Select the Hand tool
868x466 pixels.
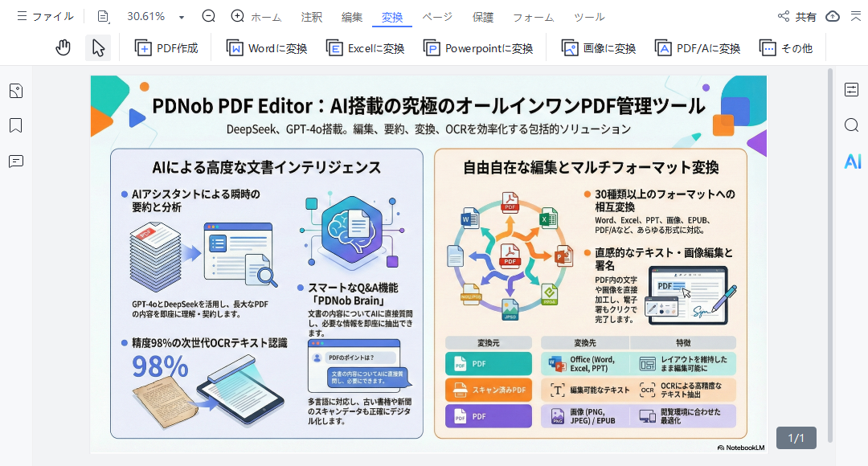[63, 47]
